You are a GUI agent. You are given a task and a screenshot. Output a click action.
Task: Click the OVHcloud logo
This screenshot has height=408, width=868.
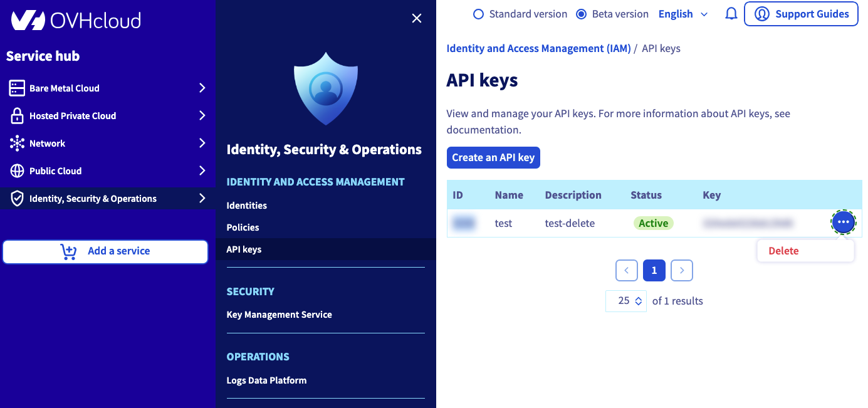point(76,20)
